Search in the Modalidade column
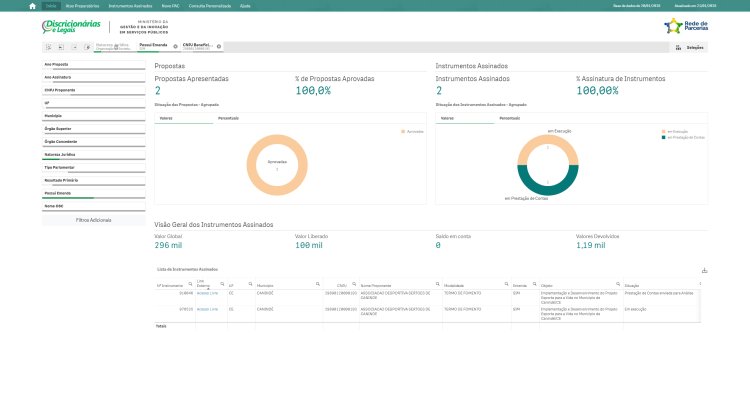The width and height of the screenshot is (750, 415). [506, 284]
